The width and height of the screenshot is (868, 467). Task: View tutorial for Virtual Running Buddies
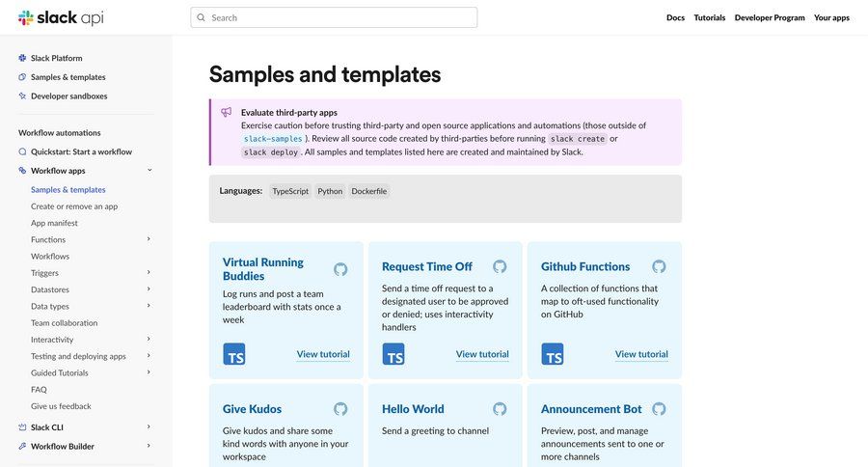[323, 354]
